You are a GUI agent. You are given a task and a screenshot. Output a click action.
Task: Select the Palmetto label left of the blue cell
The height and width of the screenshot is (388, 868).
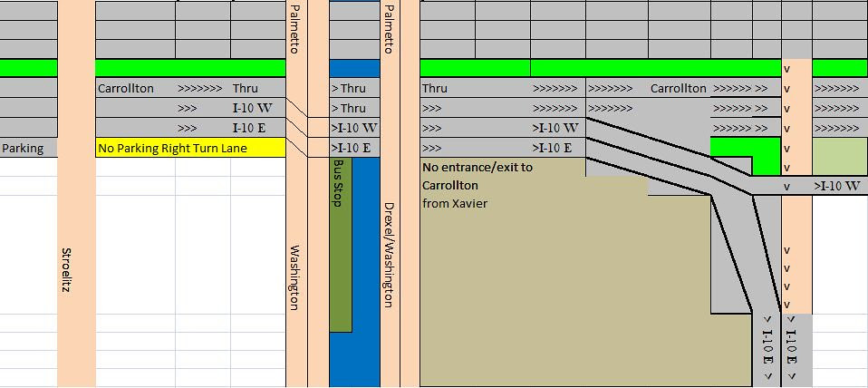295,29
